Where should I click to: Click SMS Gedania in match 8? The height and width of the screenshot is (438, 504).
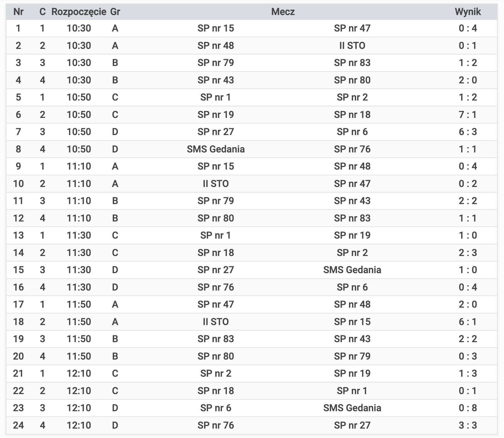pos(216,149)
